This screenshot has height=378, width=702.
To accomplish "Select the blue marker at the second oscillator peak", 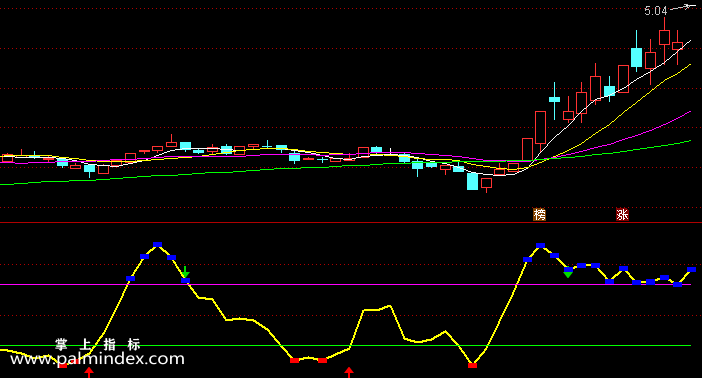I will point(540,245).
